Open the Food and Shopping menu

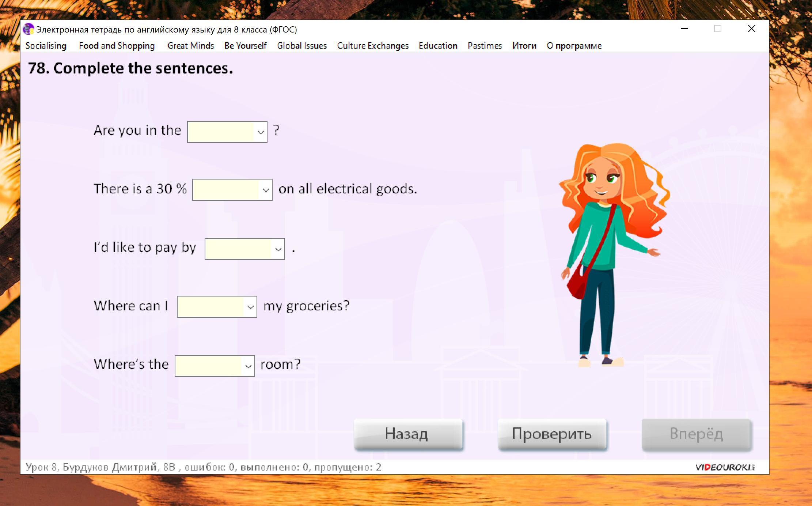click(117, 46)
